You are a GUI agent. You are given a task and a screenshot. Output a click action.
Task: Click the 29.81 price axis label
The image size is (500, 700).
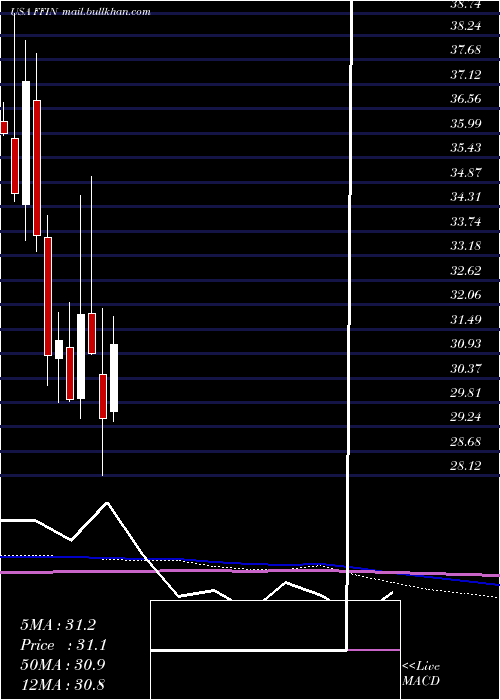tap(466, 392)
